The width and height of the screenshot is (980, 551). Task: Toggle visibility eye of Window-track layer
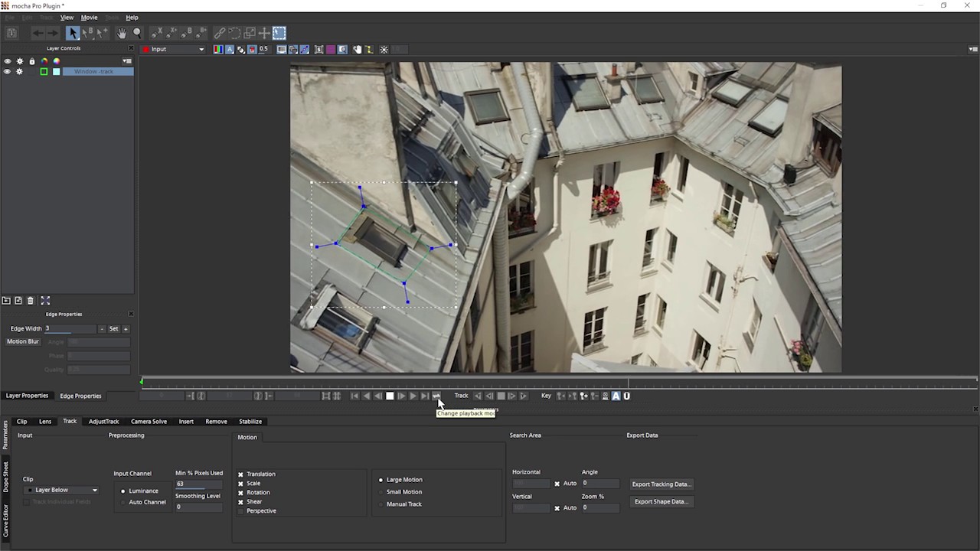(7, 72)
